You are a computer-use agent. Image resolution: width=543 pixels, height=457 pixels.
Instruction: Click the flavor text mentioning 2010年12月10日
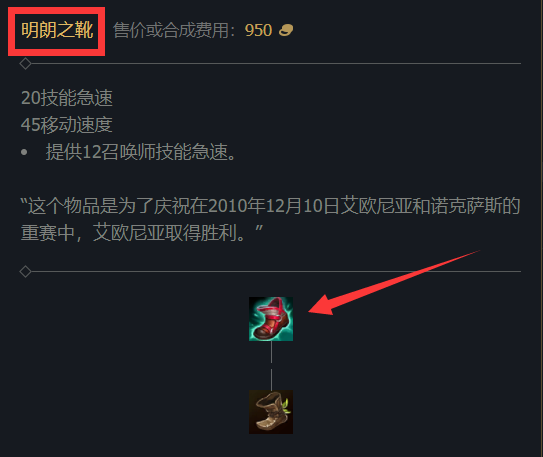click(270, 206)
